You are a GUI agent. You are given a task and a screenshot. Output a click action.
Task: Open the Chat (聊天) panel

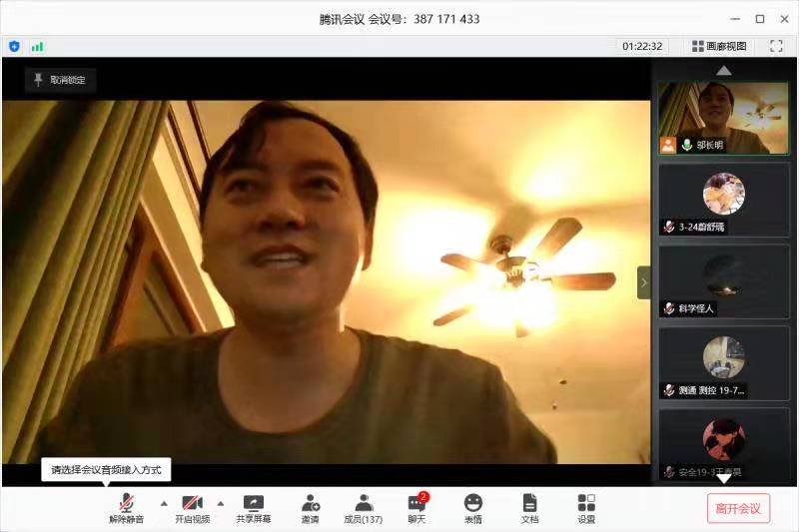(416, 508)
